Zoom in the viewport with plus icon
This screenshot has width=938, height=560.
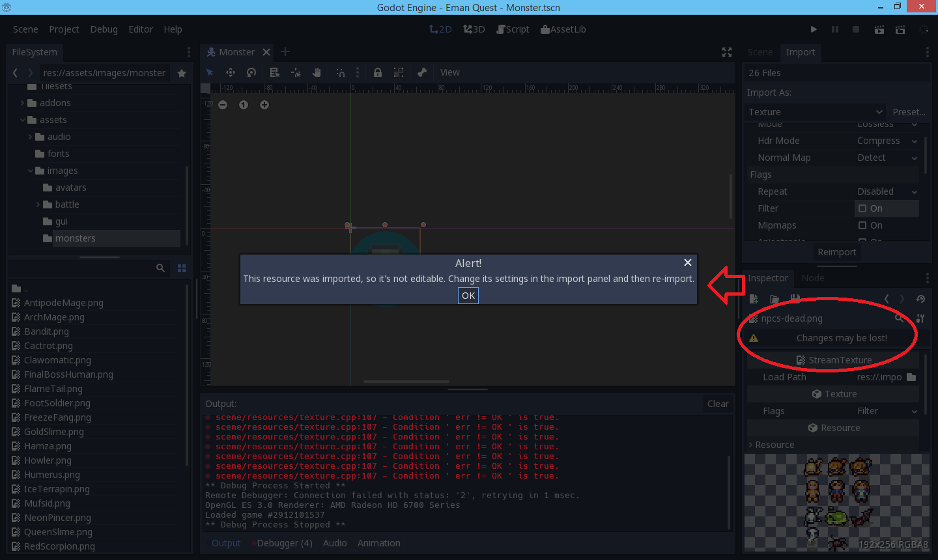pos(264,105)
